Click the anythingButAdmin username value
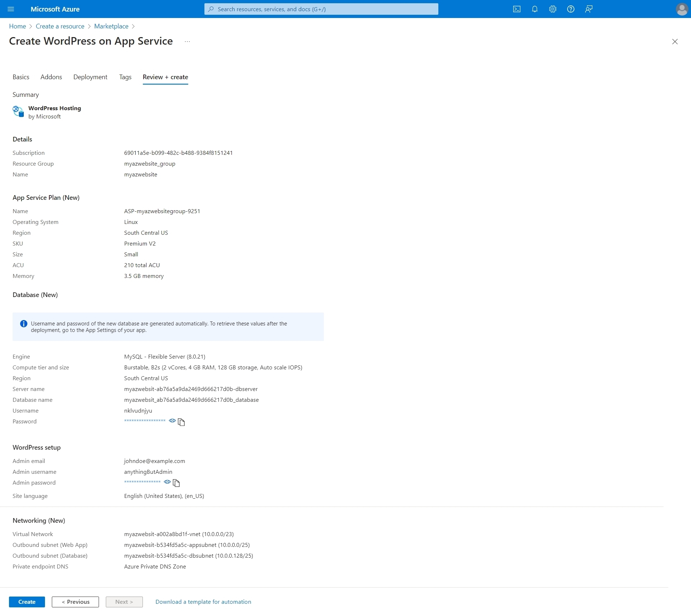This screenshot has height=616, width=691. [148, 472]
